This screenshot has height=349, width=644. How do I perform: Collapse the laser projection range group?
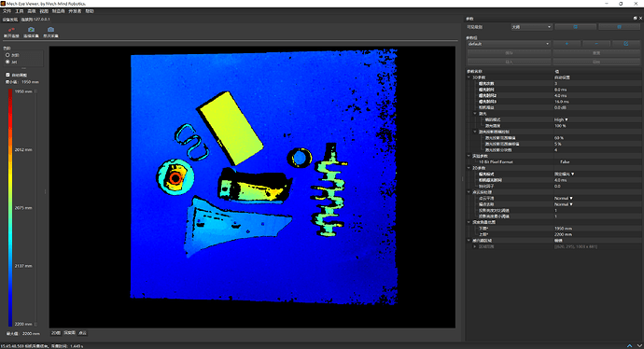pos(475,132)
